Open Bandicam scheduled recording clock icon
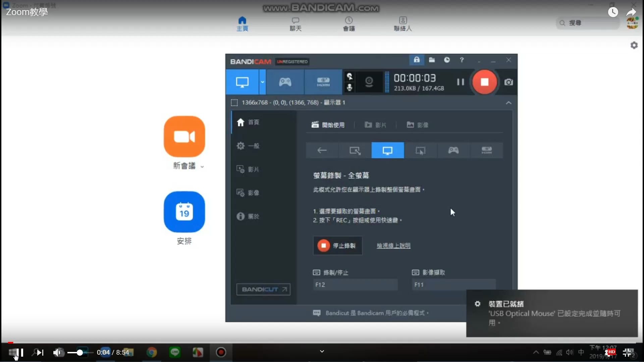The image size is (644, 362). (x=447, y=60)
